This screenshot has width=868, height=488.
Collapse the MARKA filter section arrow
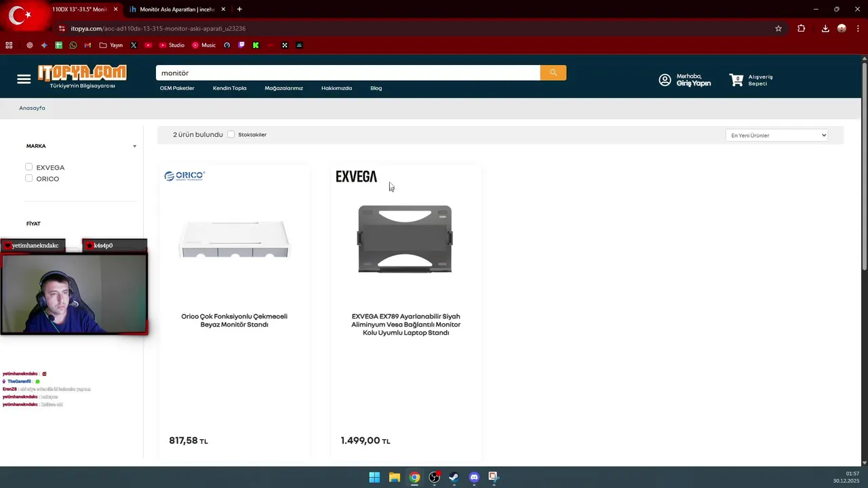click(x=134, y=146)
